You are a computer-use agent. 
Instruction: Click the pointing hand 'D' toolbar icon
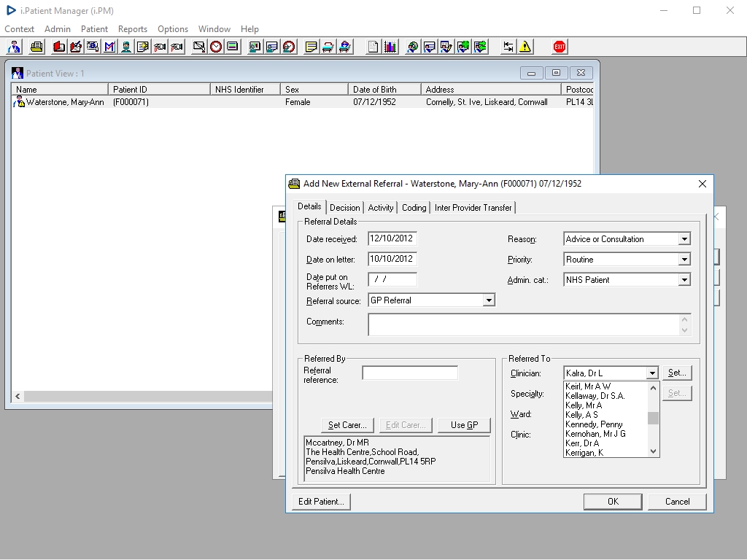tap(160, 47)
